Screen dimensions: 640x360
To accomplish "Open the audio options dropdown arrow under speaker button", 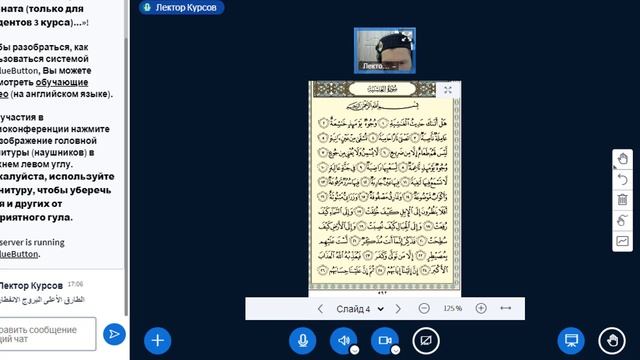I will coord(355,350).
